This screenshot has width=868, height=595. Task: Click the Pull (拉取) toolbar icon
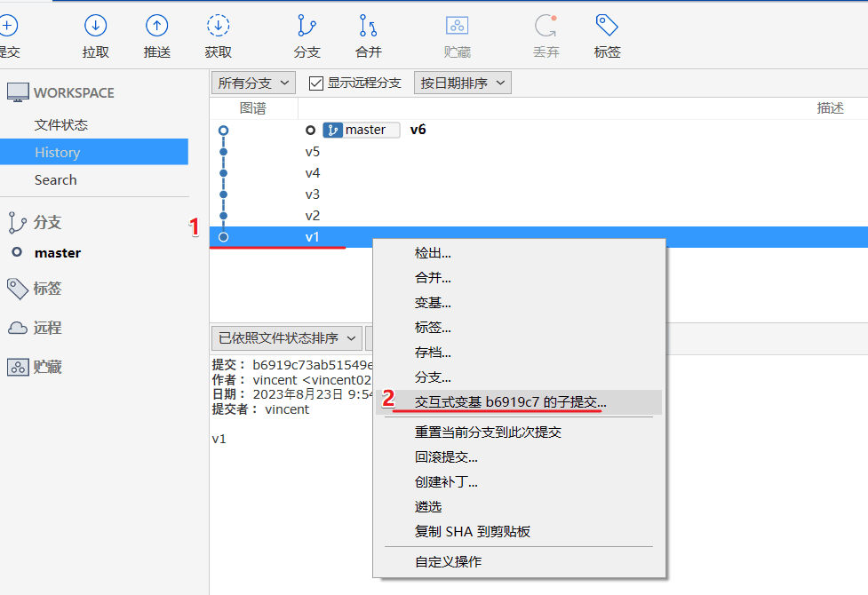[95, 27]
